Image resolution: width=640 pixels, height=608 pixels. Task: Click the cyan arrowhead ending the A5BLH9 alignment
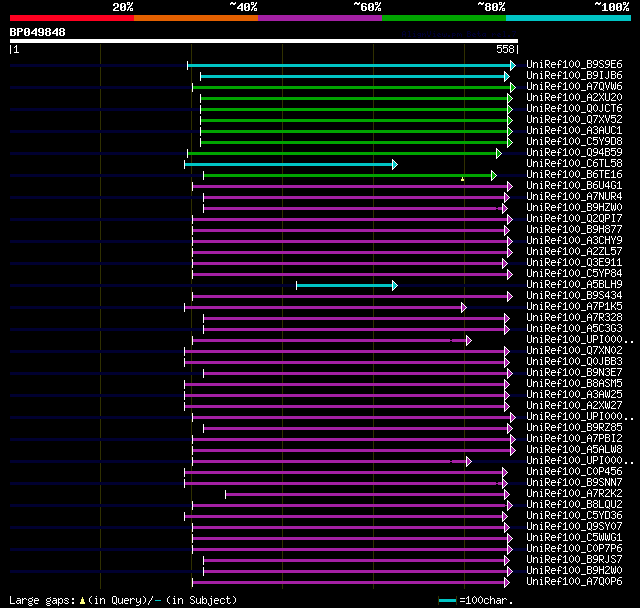point(395,285)
